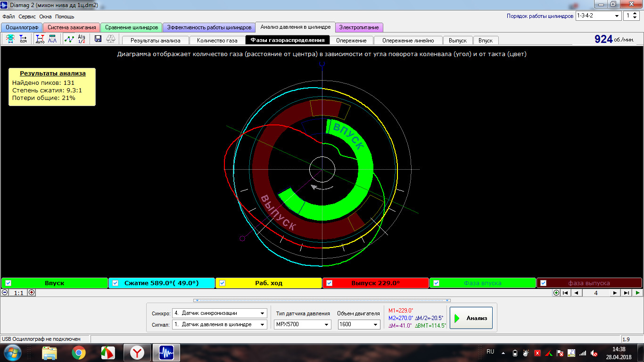Uncheck the Фаза впуска checkbox
Screen dimensions: 644x362
(x=436, y=283)
